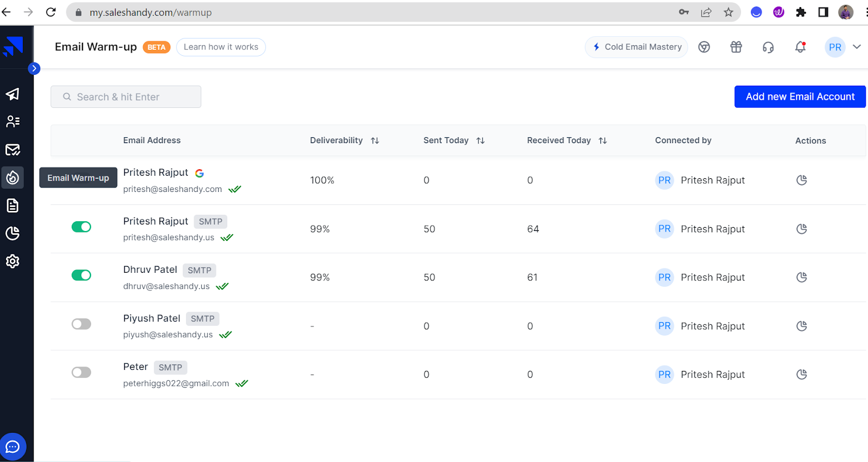View report for pritesh@saleshandy.us row
Image resolution: width=868 pixels, height=462 pixels.
tap(802, 229)
